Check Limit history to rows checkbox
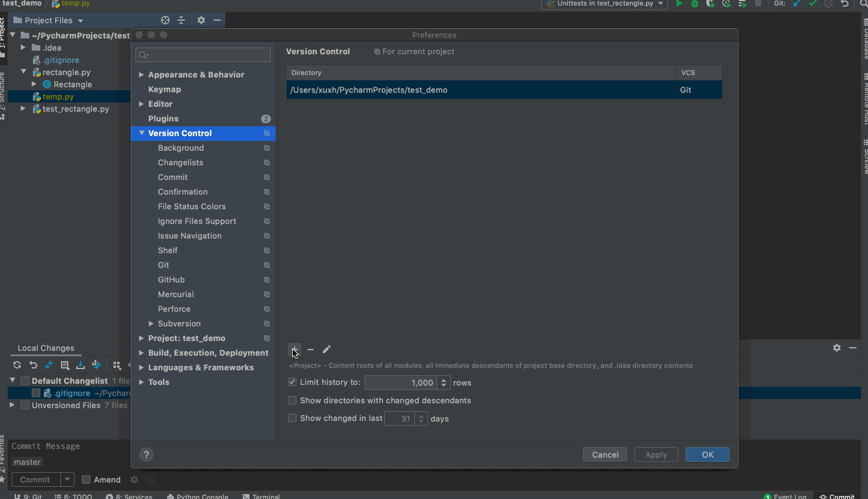 292,382
